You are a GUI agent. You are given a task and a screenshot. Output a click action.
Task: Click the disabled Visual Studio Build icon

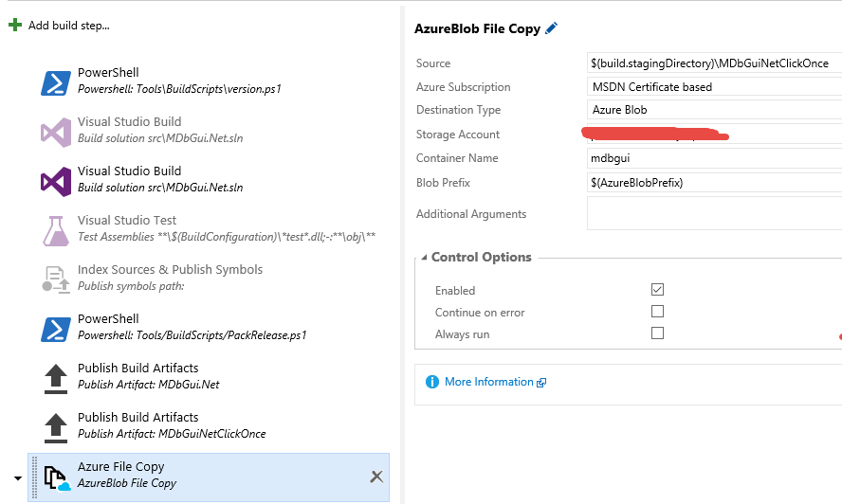pos(56,132)
